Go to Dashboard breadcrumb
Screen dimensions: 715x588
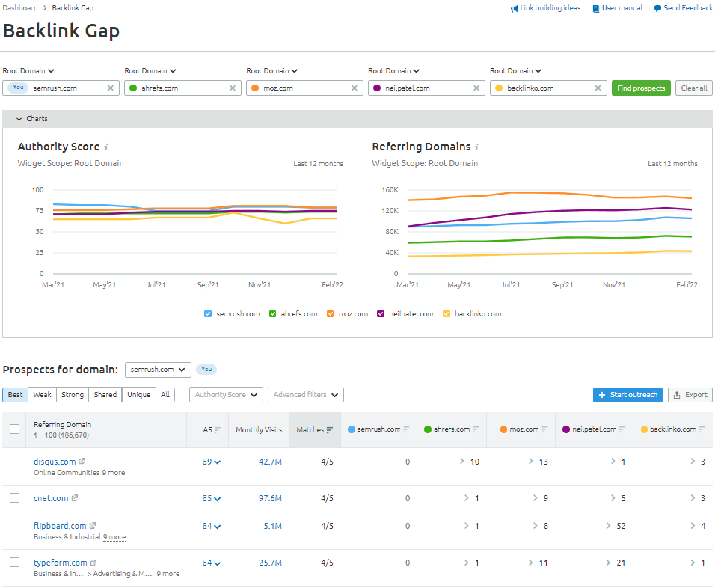[x=20, y=8]
